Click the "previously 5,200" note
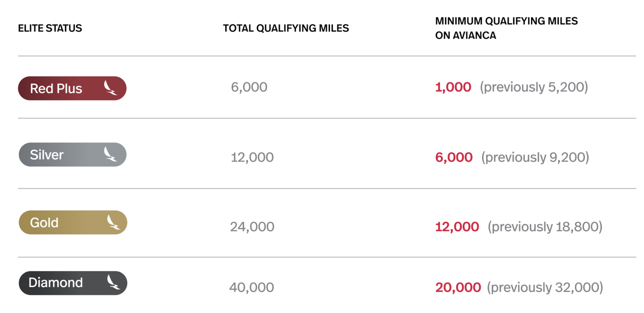The height and width of the screenshot is (313, 644). 534,87
